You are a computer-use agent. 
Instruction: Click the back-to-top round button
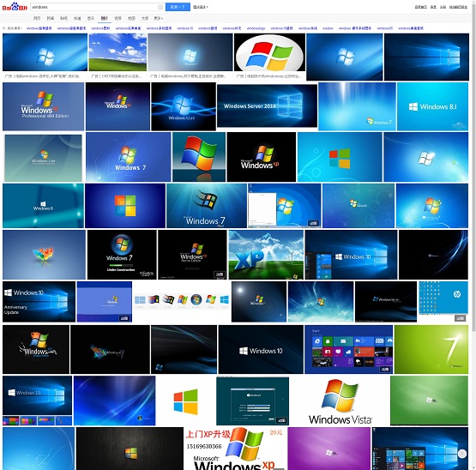(462, 454)
